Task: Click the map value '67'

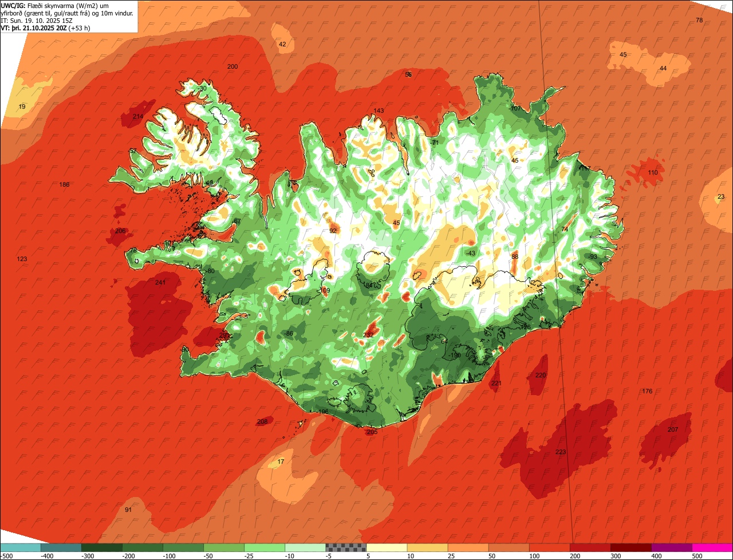Action: point(238,222)
